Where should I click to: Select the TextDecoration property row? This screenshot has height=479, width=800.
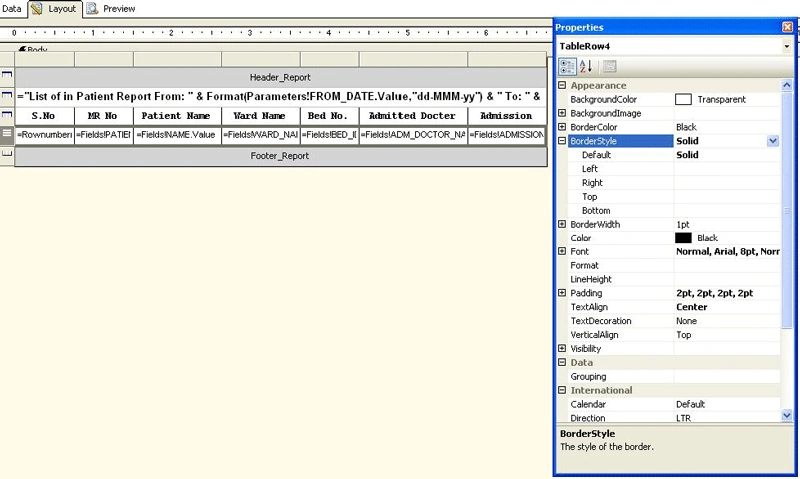pyautogui.click(x=673, y=321)
